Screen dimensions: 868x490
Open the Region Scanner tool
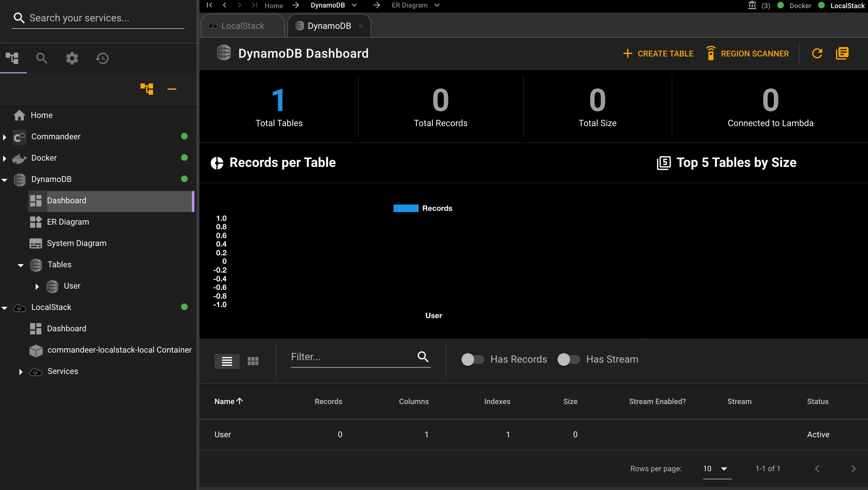(x=748, y=54)
